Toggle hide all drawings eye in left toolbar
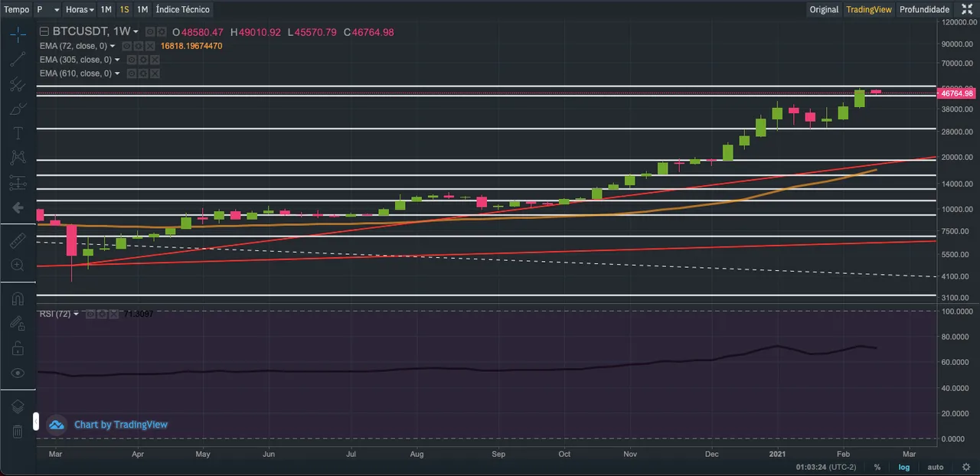This screenshot has width=980, height=476. click(x=18, y=373)
